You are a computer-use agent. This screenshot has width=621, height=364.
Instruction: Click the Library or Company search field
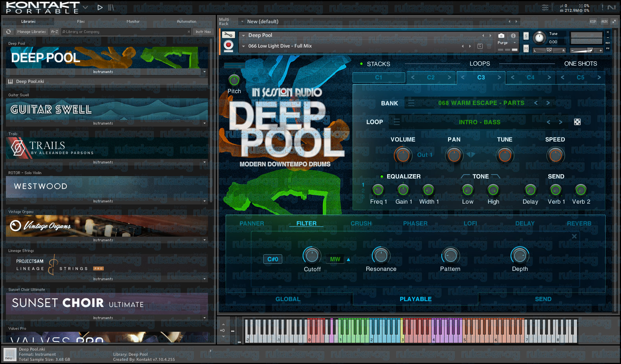point(126,32)
